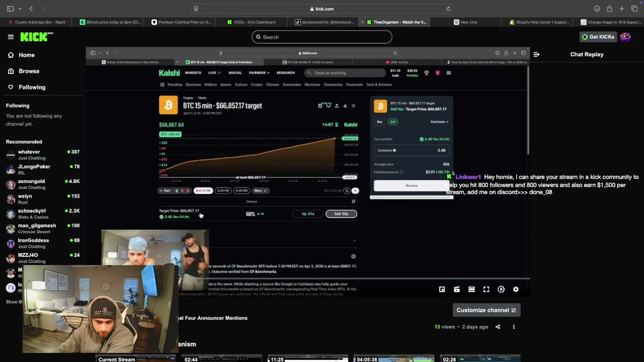Toggle theater mode icon
The height and width of the screenshot is (362, 644).
(471, 289)
